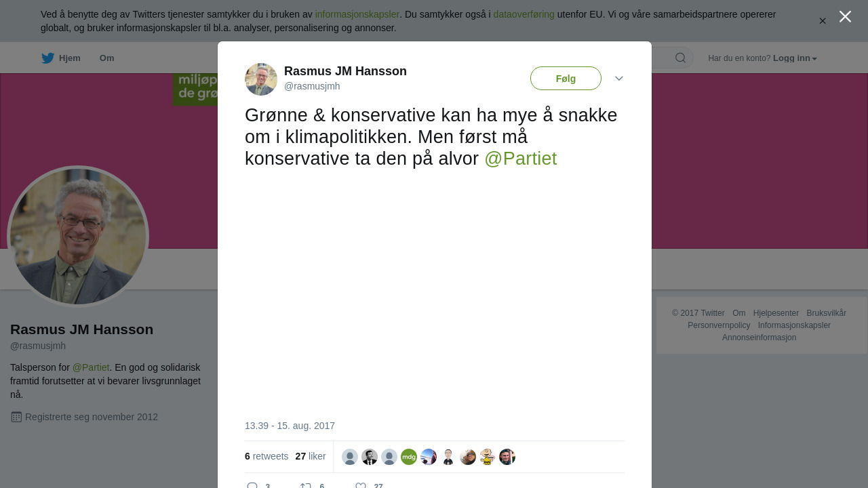Open the Hjelpesenter footer link
868x488 pixels.
tap(776, 313)
